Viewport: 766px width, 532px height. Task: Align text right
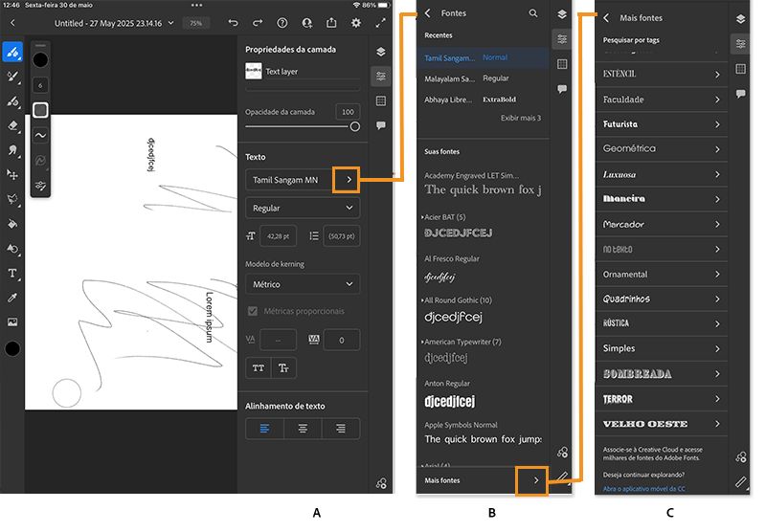point(341,429)
